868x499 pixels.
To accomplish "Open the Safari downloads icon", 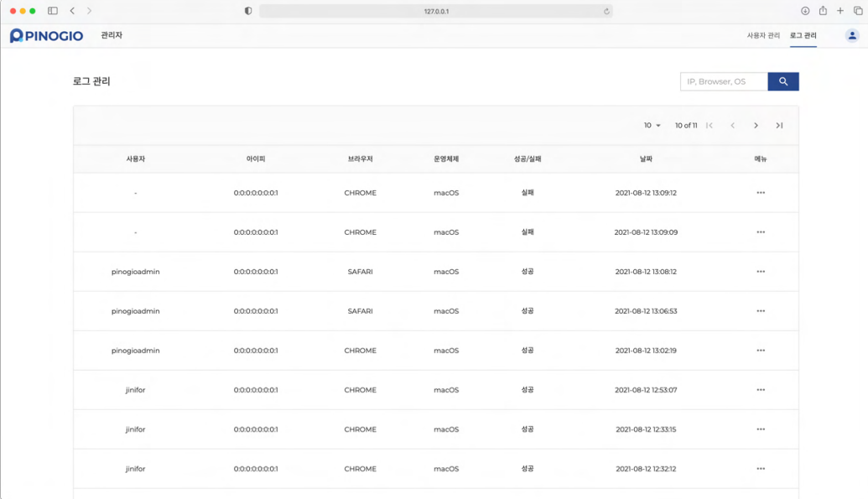I will 805,11.
